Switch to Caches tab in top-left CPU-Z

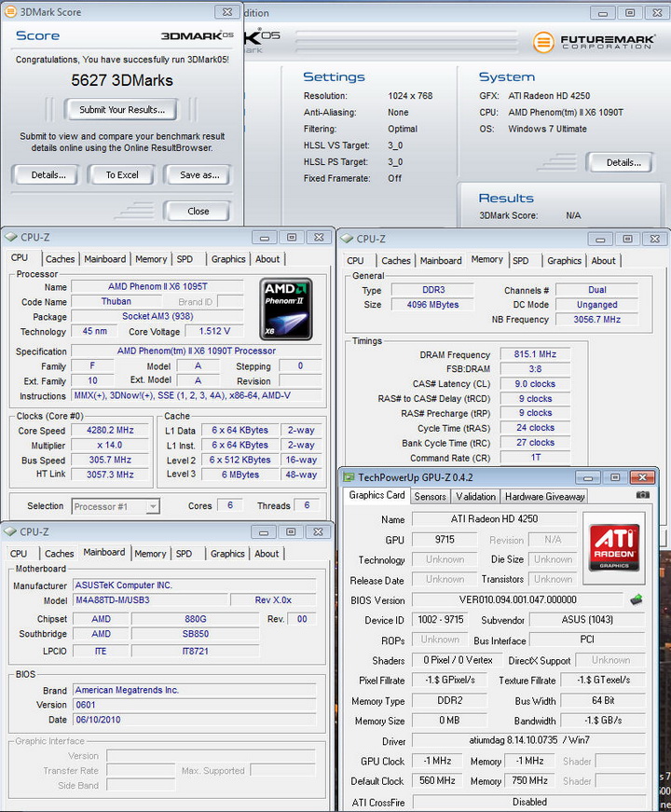pos(60,259)
